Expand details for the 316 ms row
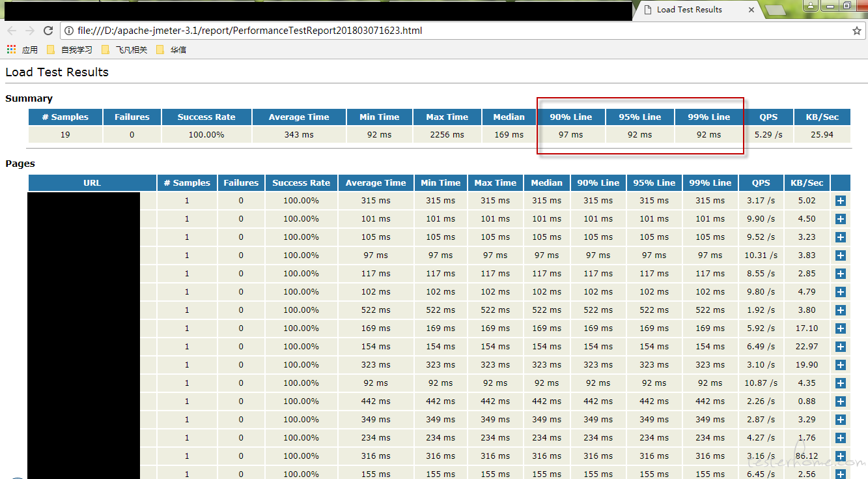Viewport: 868px width, 479px height. pos(840,456)
